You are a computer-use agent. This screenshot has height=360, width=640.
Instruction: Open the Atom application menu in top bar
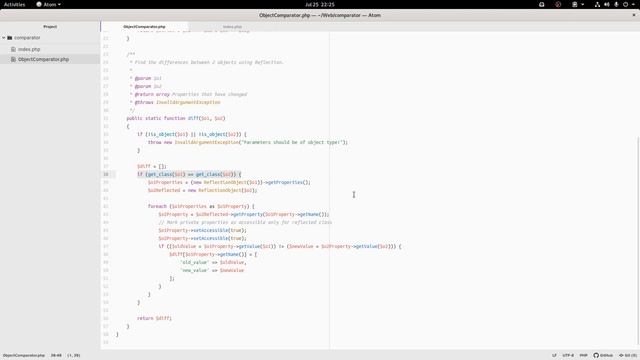point(48,4)
